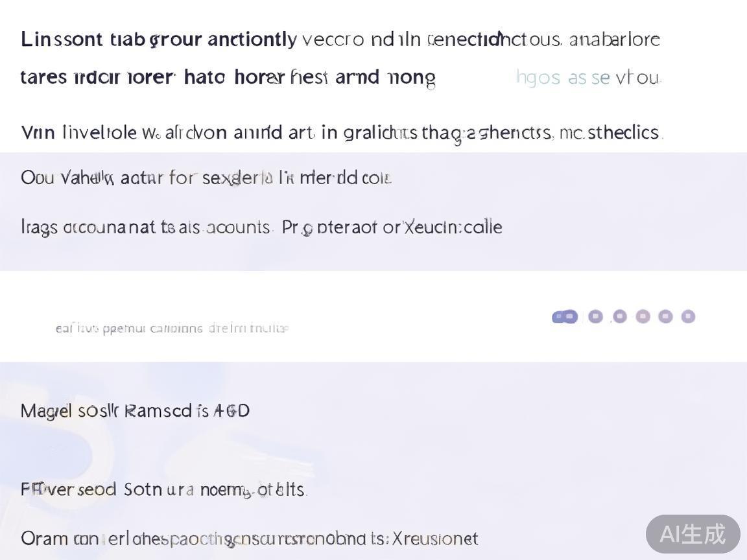Screen dimensions: 747x560
Task: Open the item starting with 'Oram con'
Action: [x=249, y=539]
